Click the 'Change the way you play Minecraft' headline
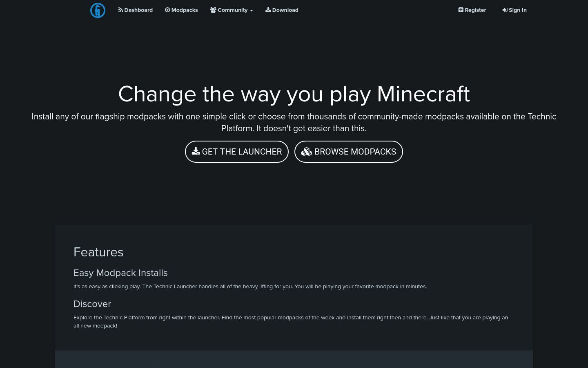 [x=294, y=94]
